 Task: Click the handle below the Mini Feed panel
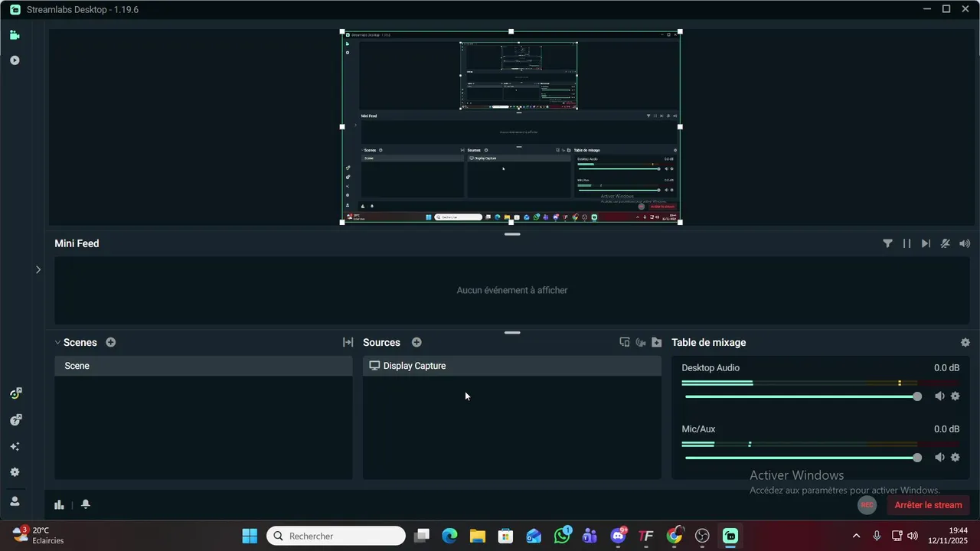point(512,333)
